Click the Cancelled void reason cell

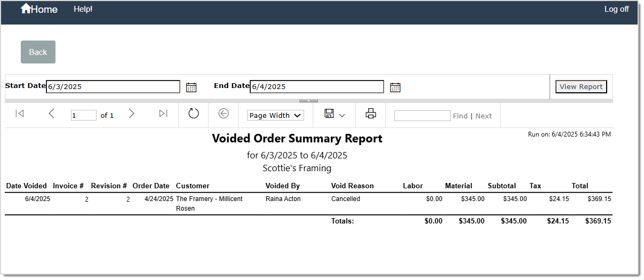pos(346,199)
